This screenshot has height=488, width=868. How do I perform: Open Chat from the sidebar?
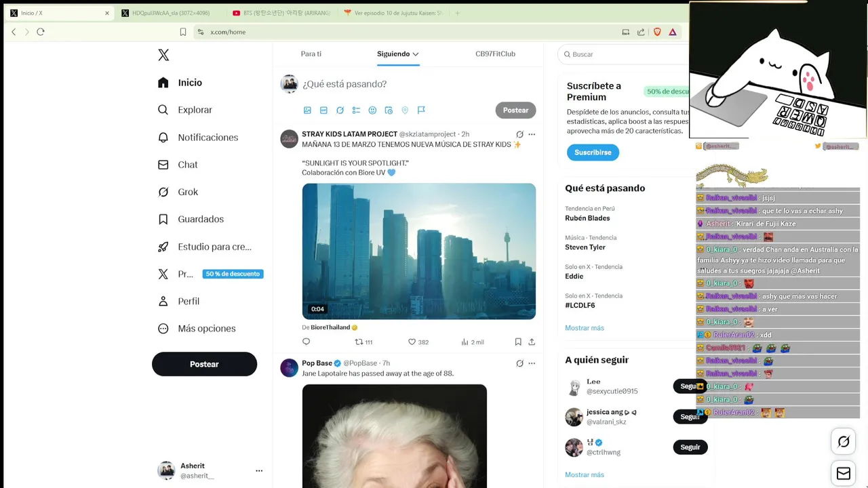point(178,165)
